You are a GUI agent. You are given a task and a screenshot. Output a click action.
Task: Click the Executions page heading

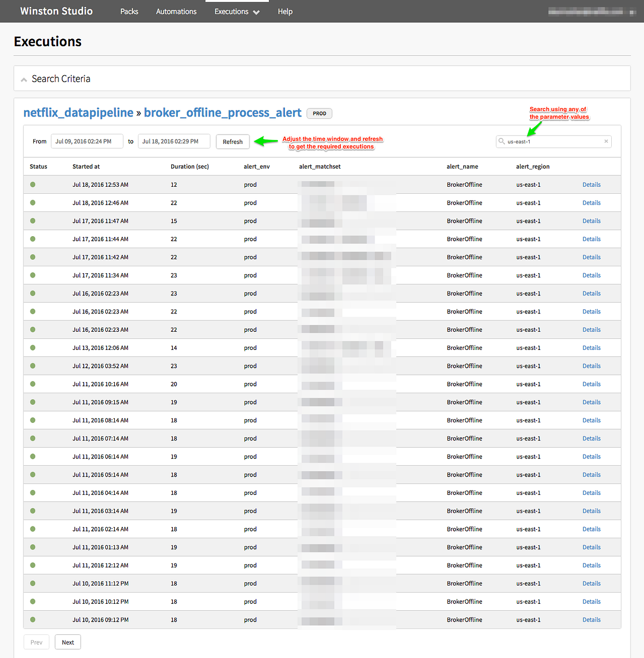48,41
